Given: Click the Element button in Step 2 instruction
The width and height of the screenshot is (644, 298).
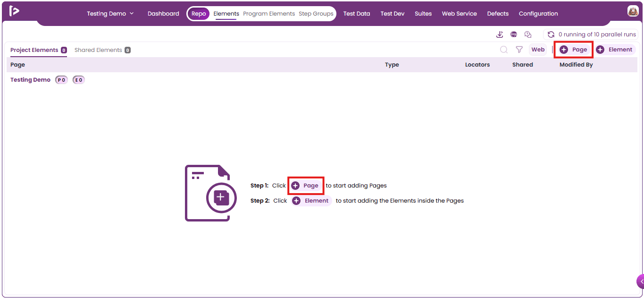Looking at the screenshot, I should pyautogui.click(x=311, y=201).
